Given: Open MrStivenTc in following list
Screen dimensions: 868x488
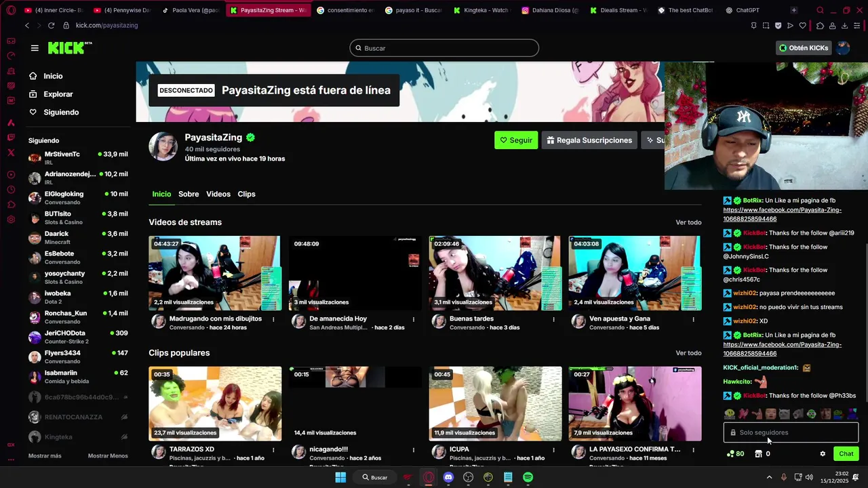Looking at the screenshot, I should (x=78, y=158).
